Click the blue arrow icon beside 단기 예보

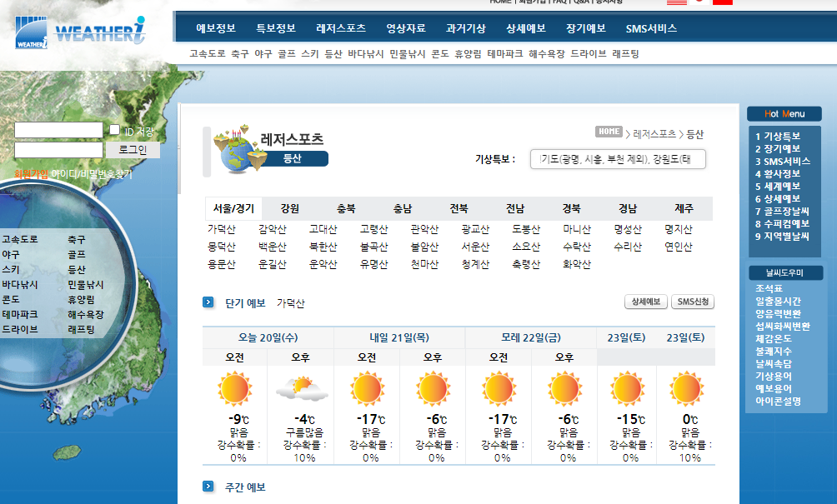tap(208, 302)
